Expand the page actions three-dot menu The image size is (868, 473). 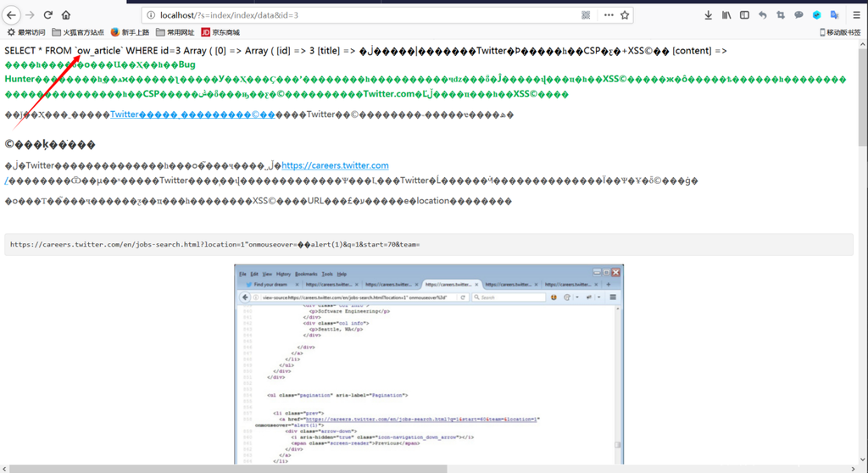[608, 15]
